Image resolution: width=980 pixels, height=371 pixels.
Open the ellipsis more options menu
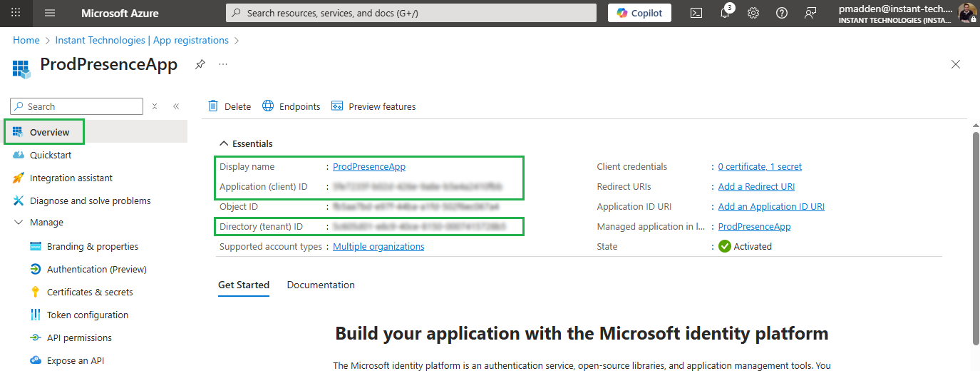click(x=223, y=64)
